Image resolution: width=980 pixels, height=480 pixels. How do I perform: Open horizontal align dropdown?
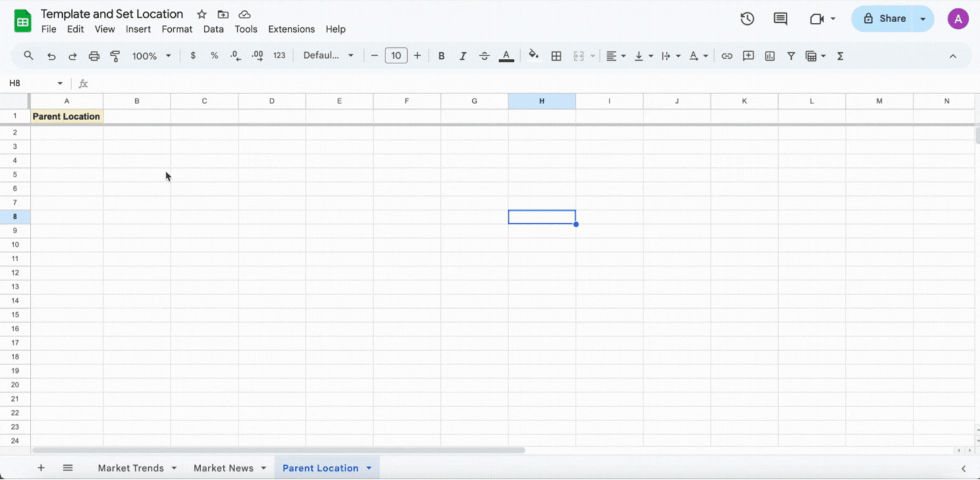615,56
